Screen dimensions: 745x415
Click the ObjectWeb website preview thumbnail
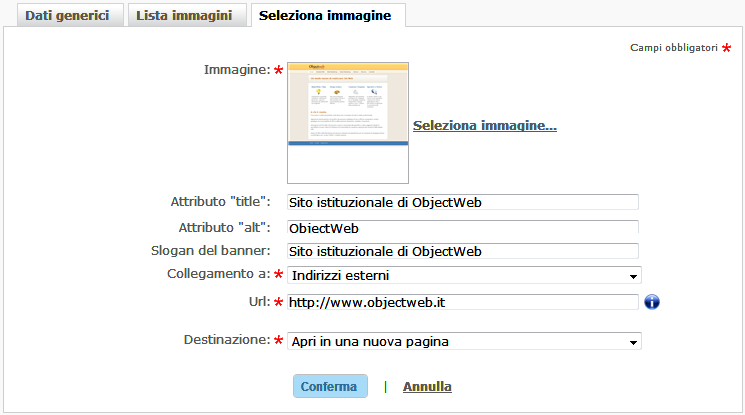(348, 122)
